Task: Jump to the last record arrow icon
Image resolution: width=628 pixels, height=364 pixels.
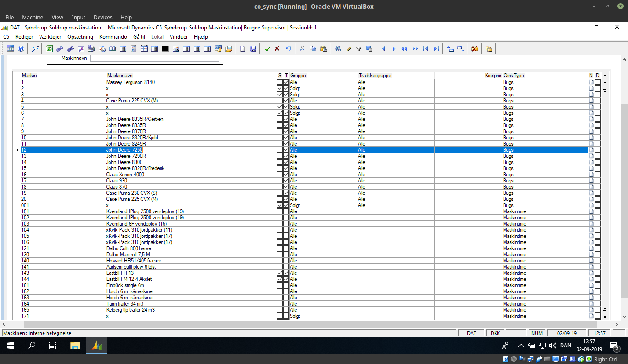Action: tap(436, 49)
